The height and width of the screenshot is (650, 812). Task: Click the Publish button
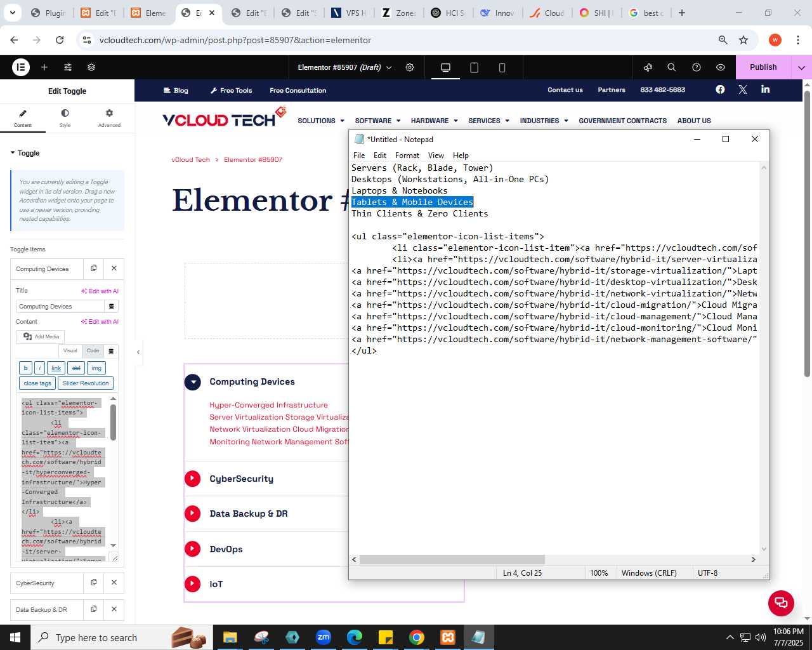pyautogui.click(x=763, y=67)
